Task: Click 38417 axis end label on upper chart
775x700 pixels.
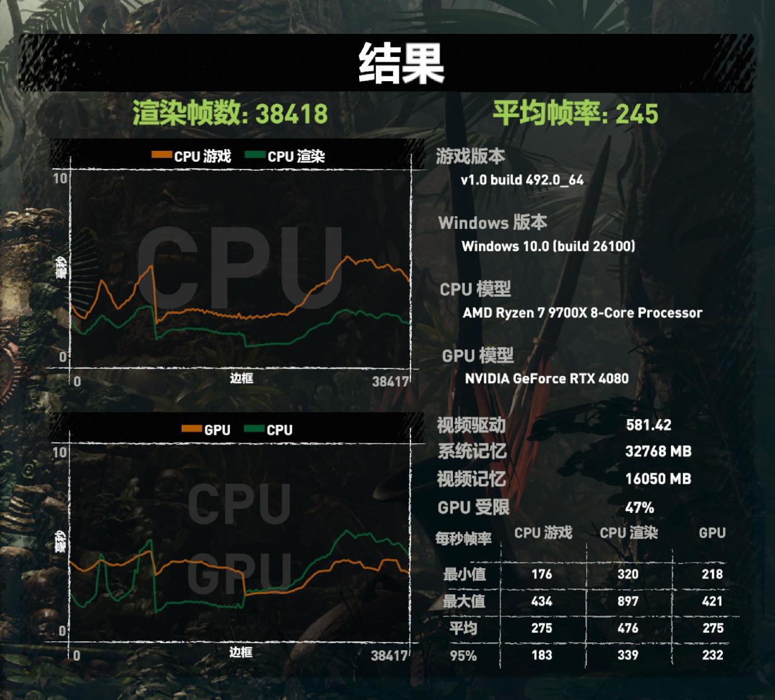Action: (390, 381)
